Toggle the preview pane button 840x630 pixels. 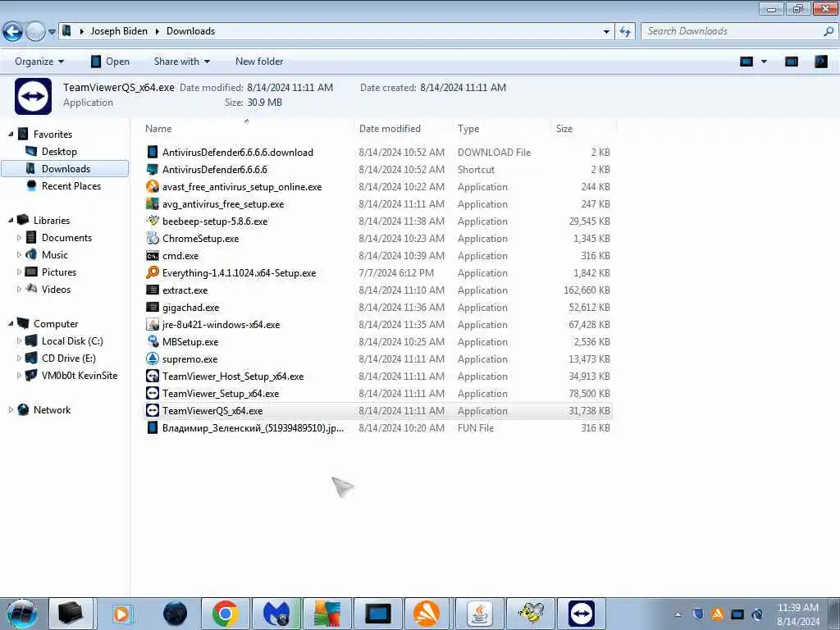pos(792,62)
